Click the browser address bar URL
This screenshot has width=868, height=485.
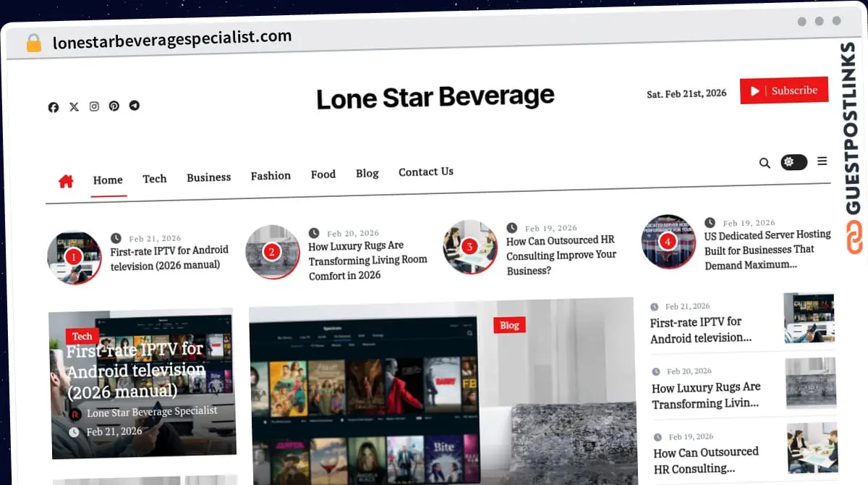[172, 39]
